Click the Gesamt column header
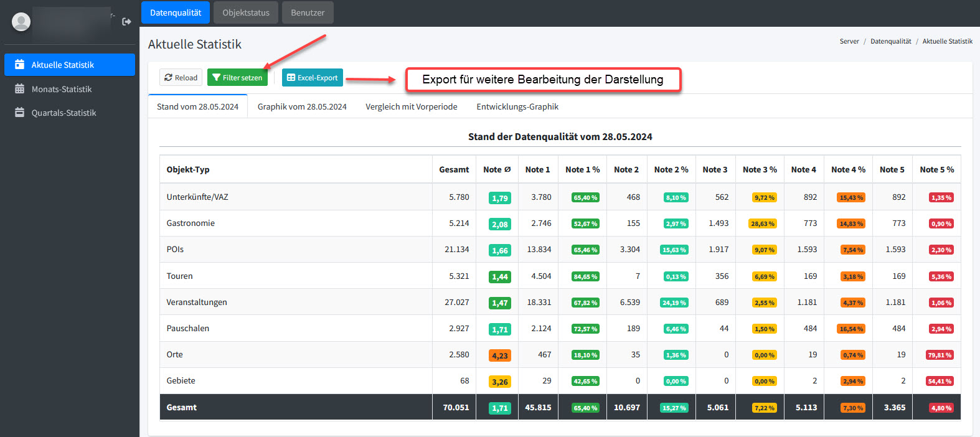The image size is (980, 437). pos(454,169)
